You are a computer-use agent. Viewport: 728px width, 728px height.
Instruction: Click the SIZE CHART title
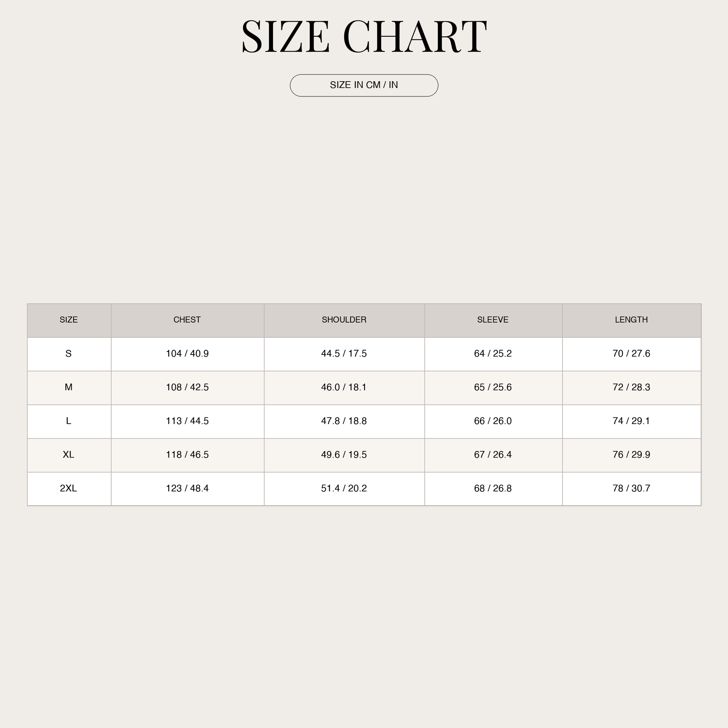coord(364,36)
